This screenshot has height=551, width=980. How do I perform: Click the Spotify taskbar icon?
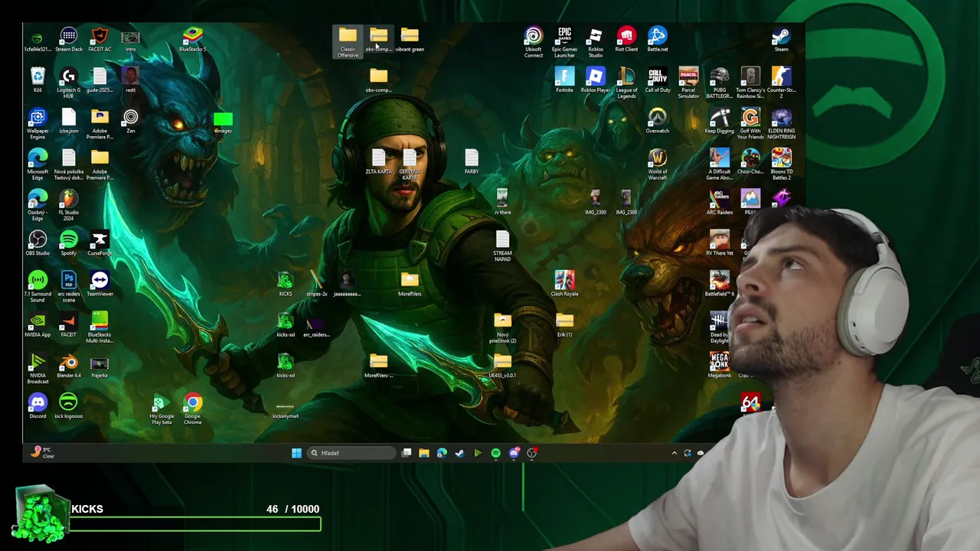pos(496,453)
